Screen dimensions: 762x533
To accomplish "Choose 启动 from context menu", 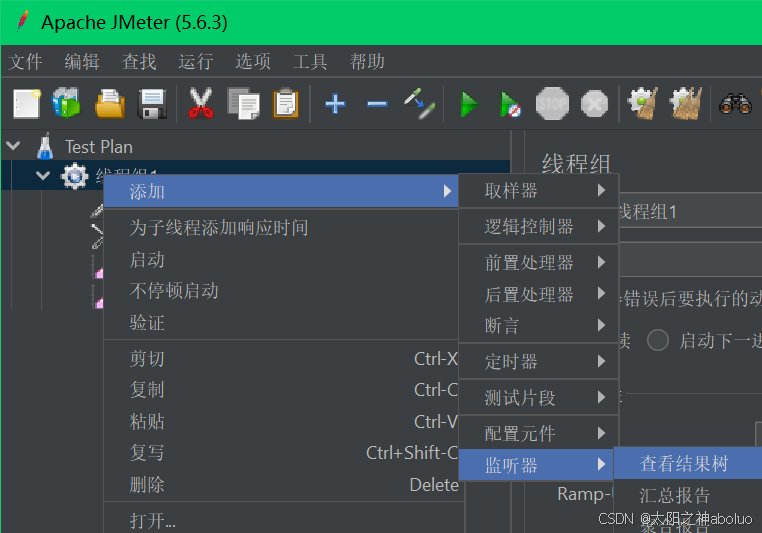I will coord(281,259).
